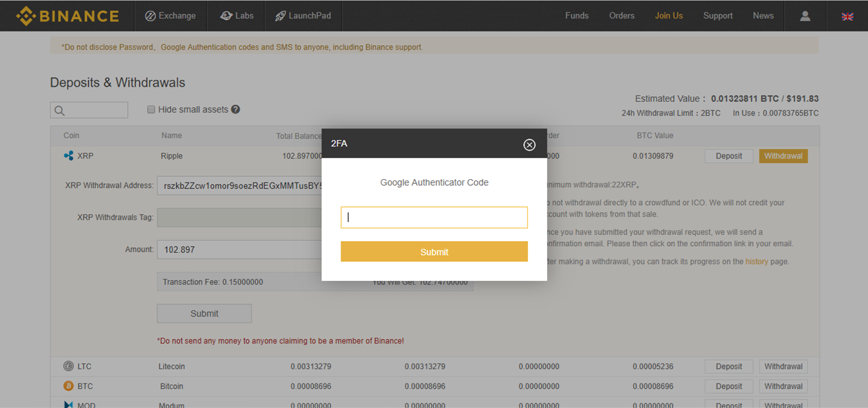868x408 pixels.
Task: Click the BTC Withdrawal button
Action: click(783, 386)
